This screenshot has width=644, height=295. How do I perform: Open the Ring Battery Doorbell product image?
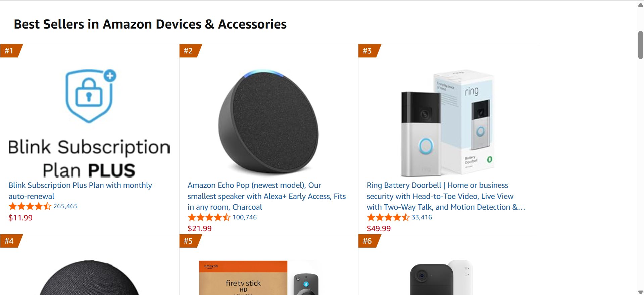[x=447, y=123]
